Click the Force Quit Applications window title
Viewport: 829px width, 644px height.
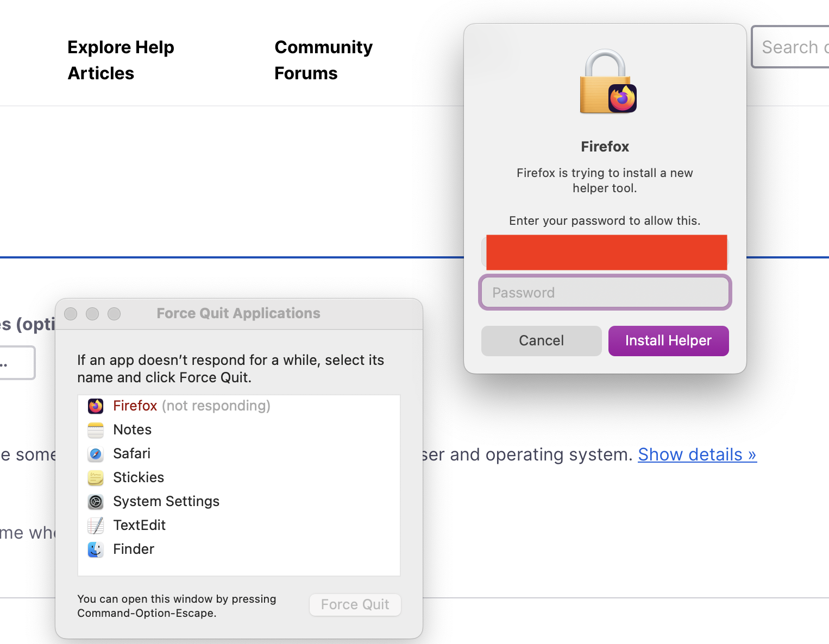[238, 313]
